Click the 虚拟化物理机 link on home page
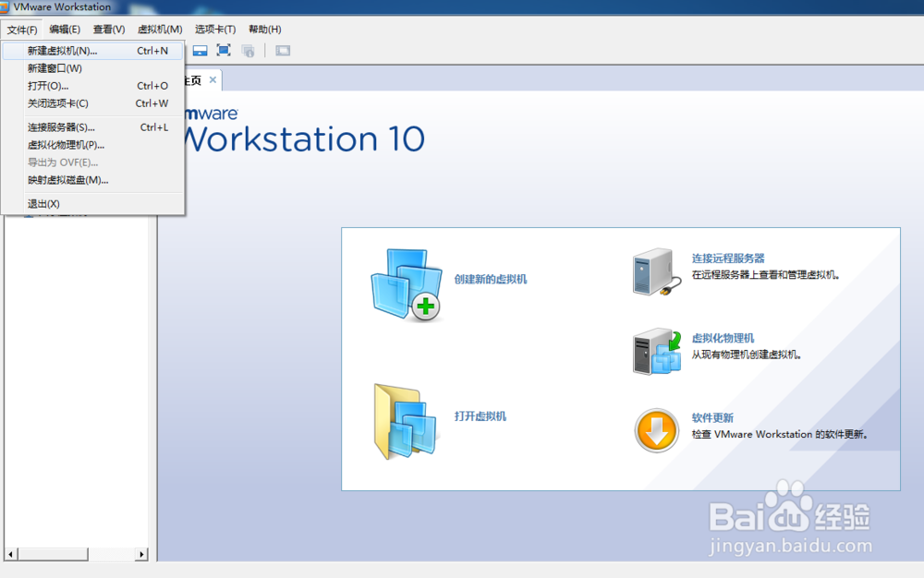 723,338
